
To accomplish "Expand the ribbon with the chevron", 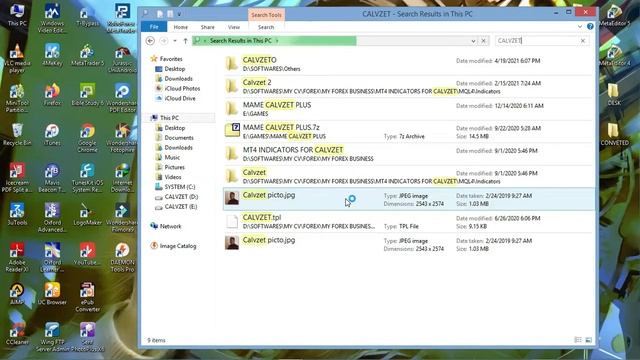I will click(x=580, y=27).
